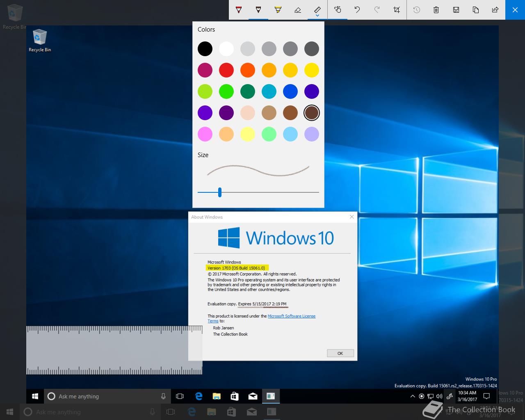
Task: Open Task View in bright captured taskbar
Action: coord(180,396)
